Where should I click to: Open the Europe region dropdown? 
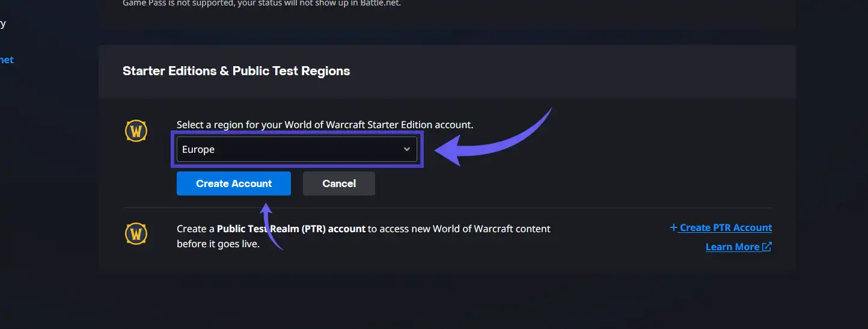pos(297,149)
